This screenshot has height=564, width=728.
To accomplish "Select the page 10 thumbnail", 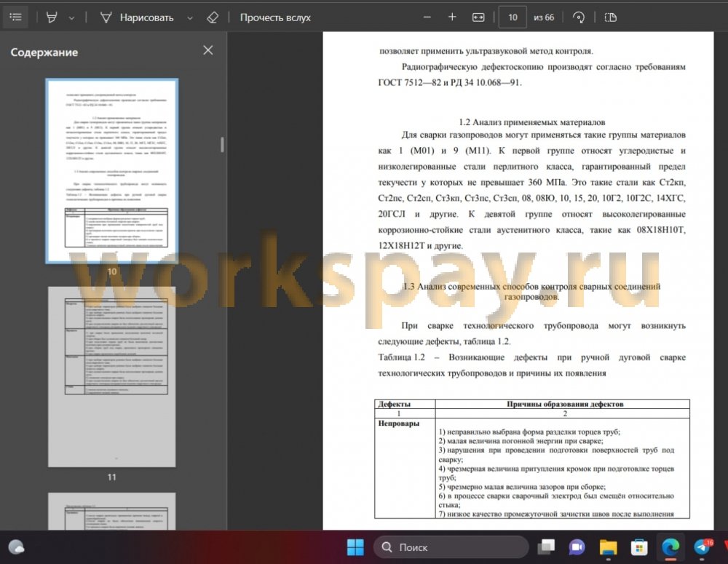I will coord(112,171).
